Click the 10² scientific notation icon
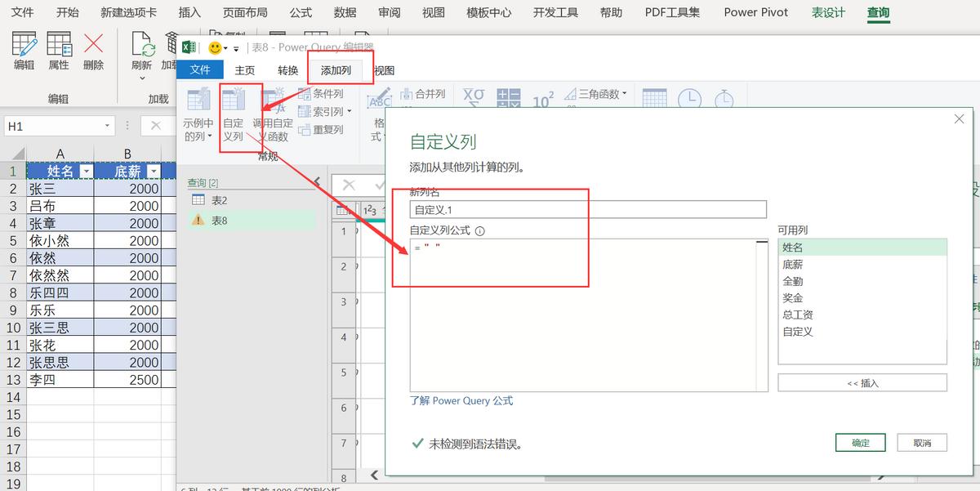Screen dimensions: 980x491 click(x=542, y=98)
